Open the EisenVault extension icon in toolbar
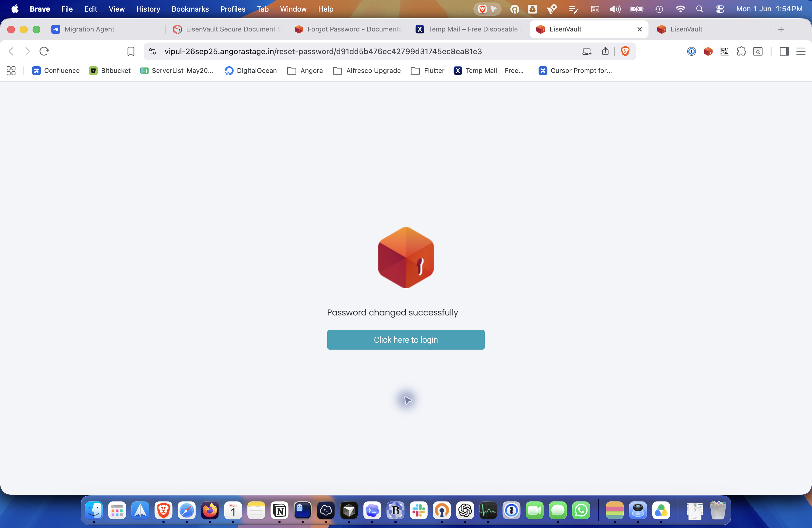Screen dimensions: 812x528 [708, 52]
